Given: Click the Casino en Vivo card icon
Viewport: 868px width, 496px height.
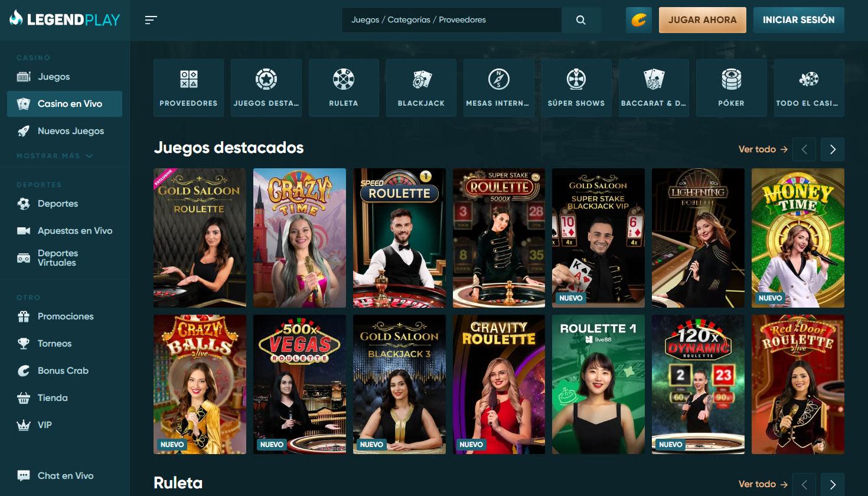Looking at the screenshot, I should (x=24, y=104).
